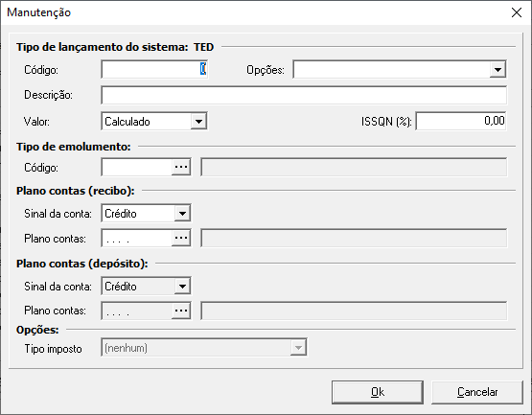Screen dimensions: 532x415
Task: Click into the Descrição text field
Action: 304,95
